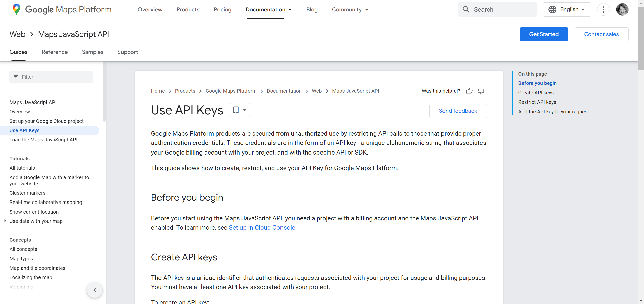Screen dimensions: 644x304
Task: Open Localizing the map concept
Action: (31, 277)
